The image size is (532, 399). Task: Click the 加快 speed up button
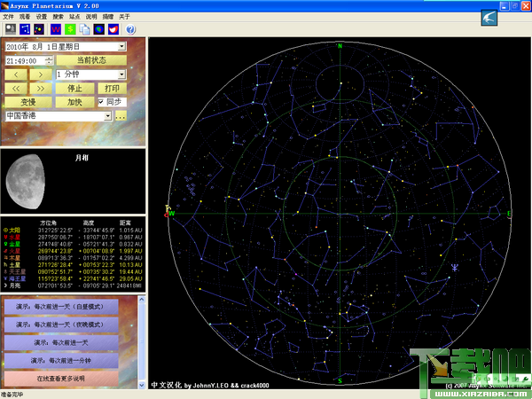(x=74, y=102)
